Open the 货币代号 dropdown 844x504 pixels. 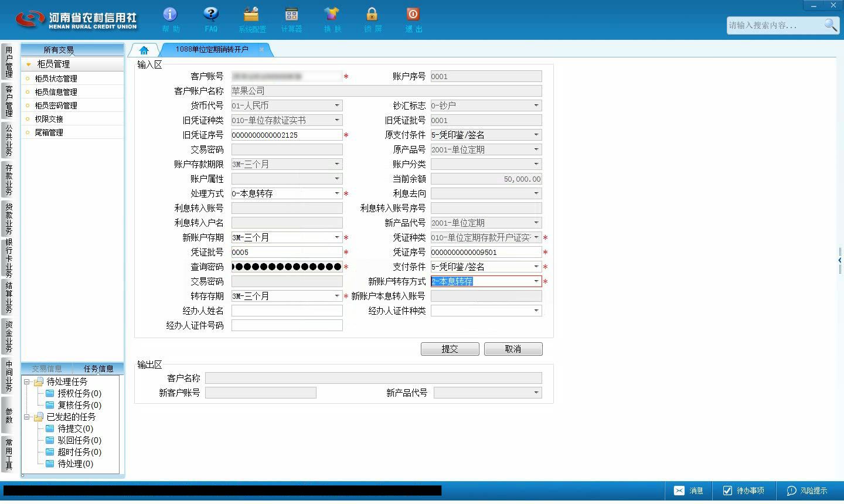[x=337, y=105]
